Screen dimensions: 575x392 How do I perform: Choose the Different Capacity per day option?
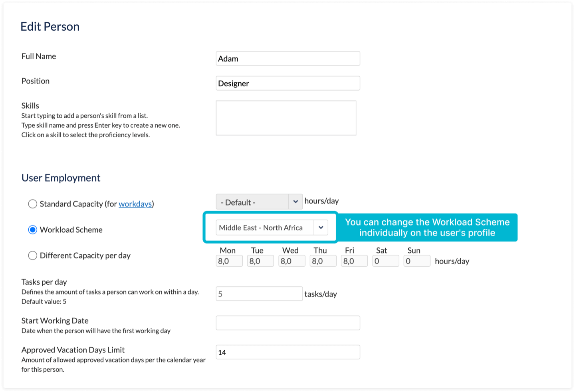point(32,255)
